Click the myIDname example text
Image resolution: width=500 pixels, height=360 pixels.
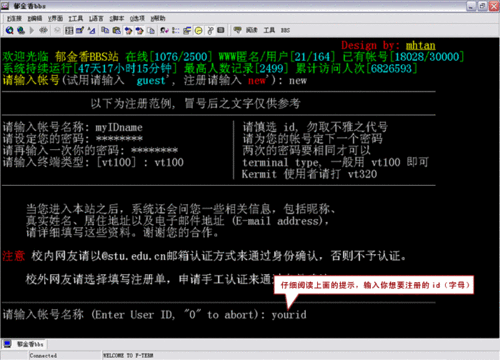point(119,127)
